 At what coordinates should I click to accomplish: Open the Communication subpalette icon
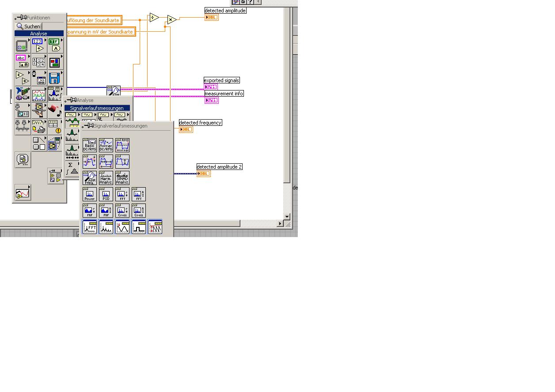[22, 127]
